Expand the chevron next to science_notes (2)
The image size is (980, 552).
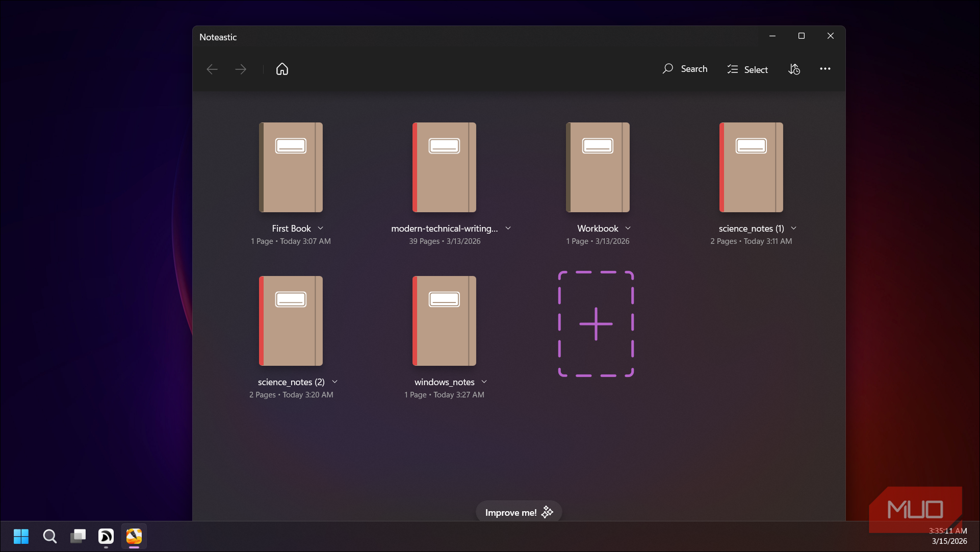[334, 382]
